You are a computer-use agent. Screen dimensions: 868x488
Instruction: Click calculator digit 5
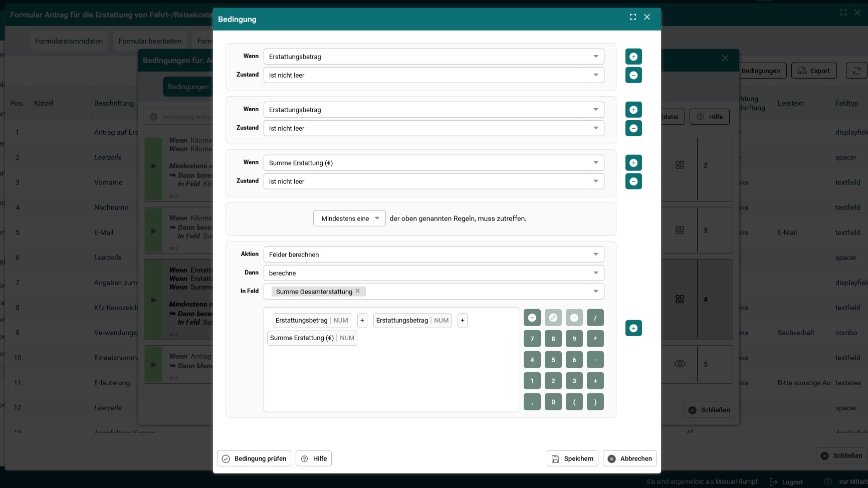pos(553,360)
